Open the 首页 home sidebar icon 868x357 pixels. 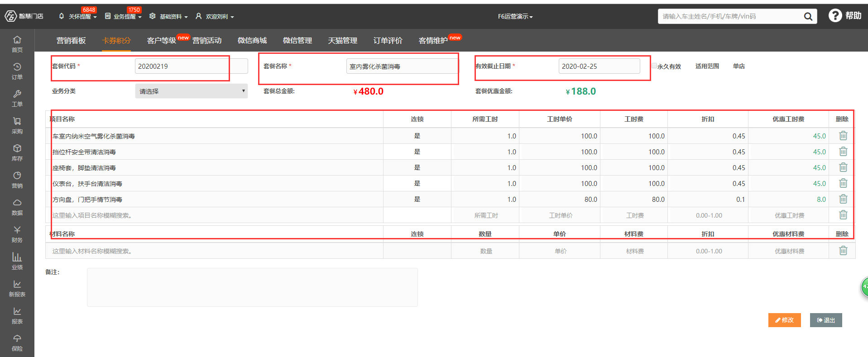(x=17, y=44)
